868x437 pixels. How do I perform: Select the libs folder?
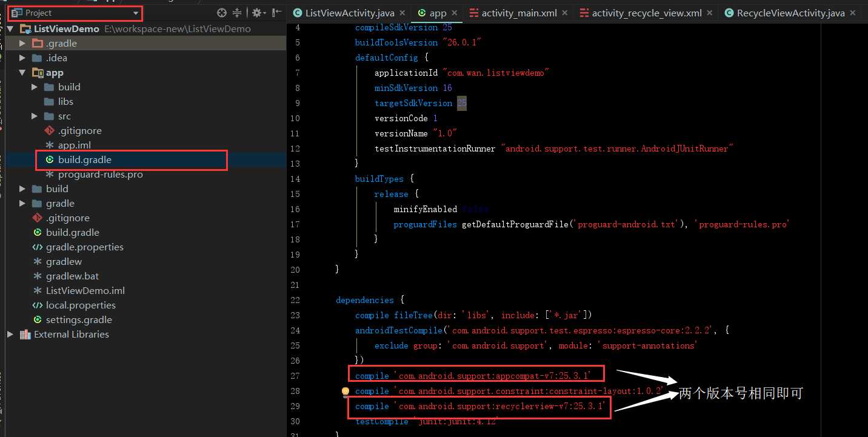click(65, 102)
